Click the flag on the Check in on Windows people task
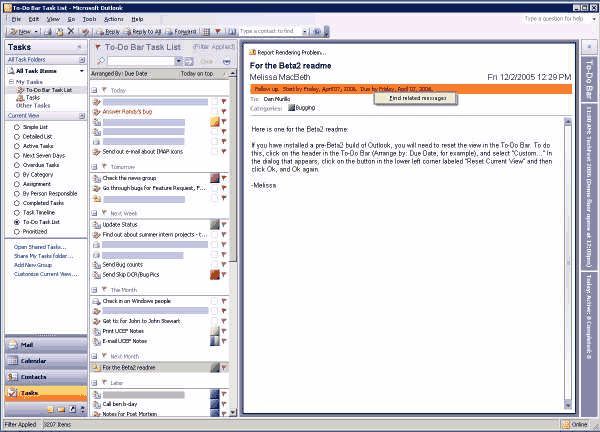The width and height of the screenshot is (600, 432). click(x=224, y=301)
